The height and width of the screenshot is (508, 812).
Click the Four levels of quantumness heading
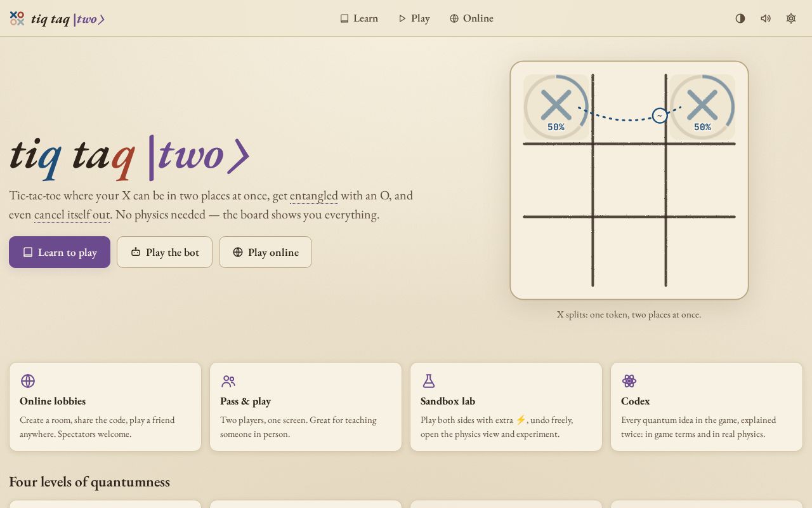point(89,482)
